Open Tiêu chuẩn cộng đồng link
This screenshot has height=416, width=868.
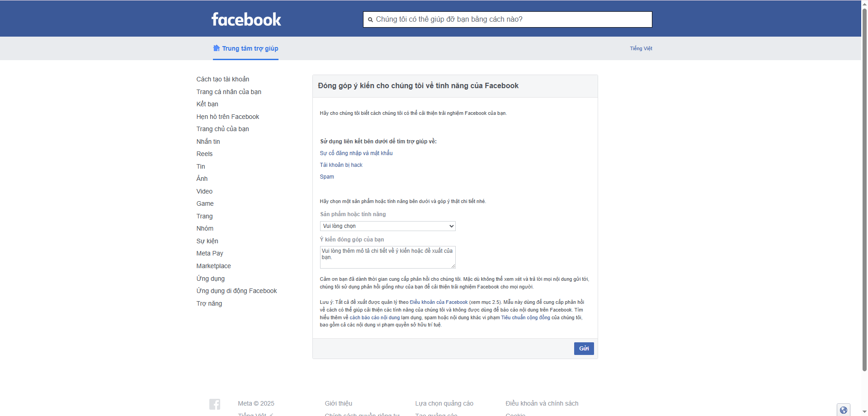[525, 317]
